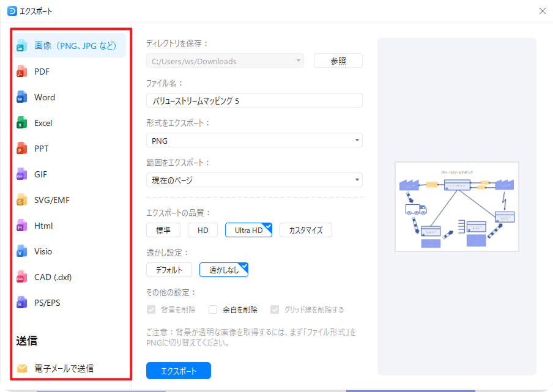
Task: Enable the 余白を削除 checkbox
Action: [x=213, y=309]
